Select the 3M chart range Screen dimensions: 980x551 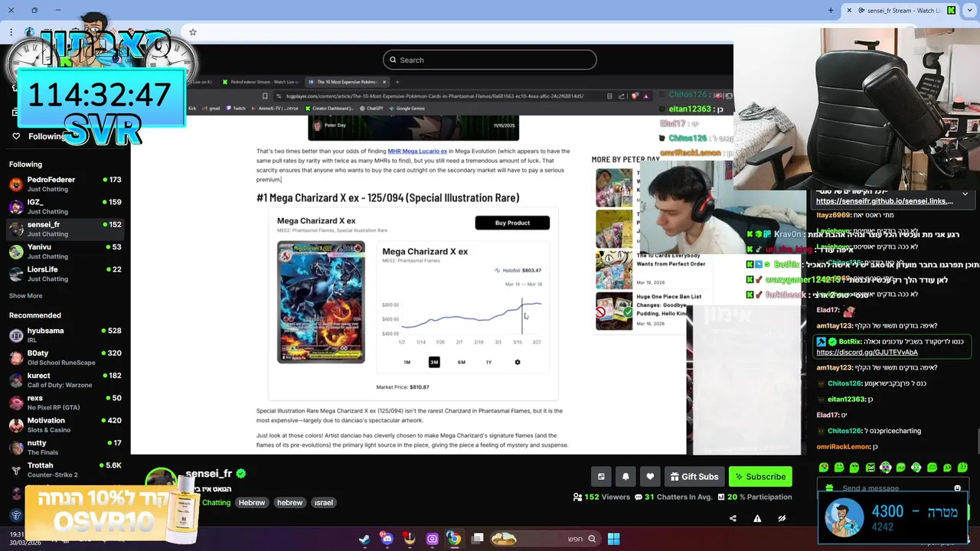point(434,362)
